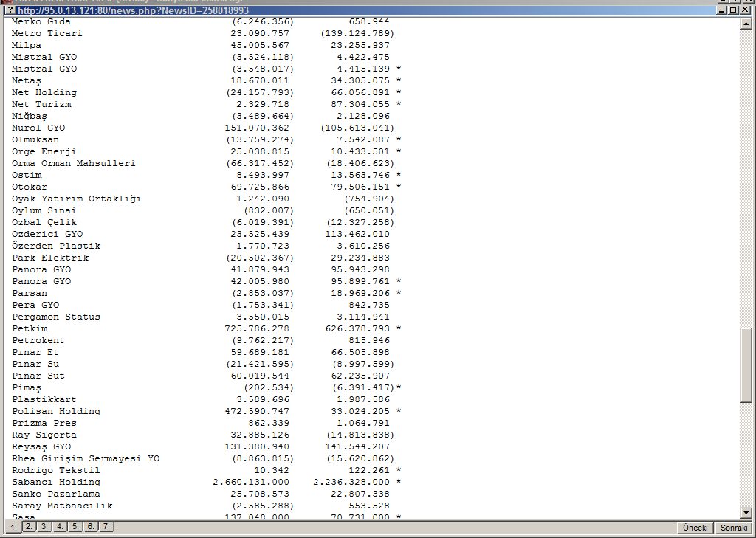The width and height of the screenshot is (756, 538).
Task: Click the Reysaş GYO company name
Action: pos(41,447)
